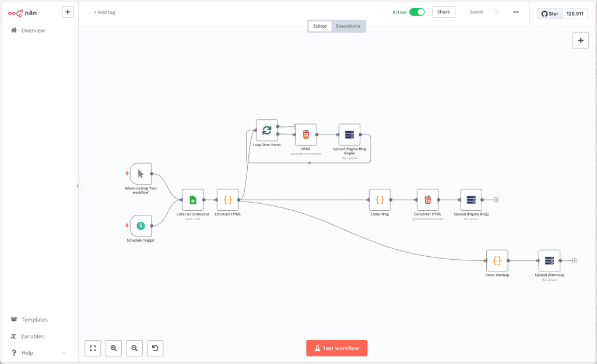Add a node after Upload (Página Blog)
The image size is (597, 364).
(x=497, y=200)
